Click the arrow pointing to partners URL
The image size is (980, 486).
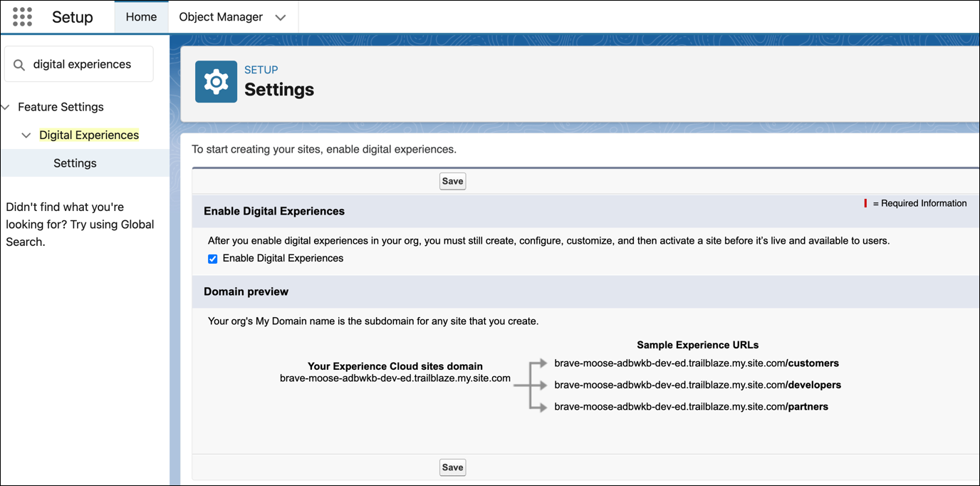pos(538,407)
